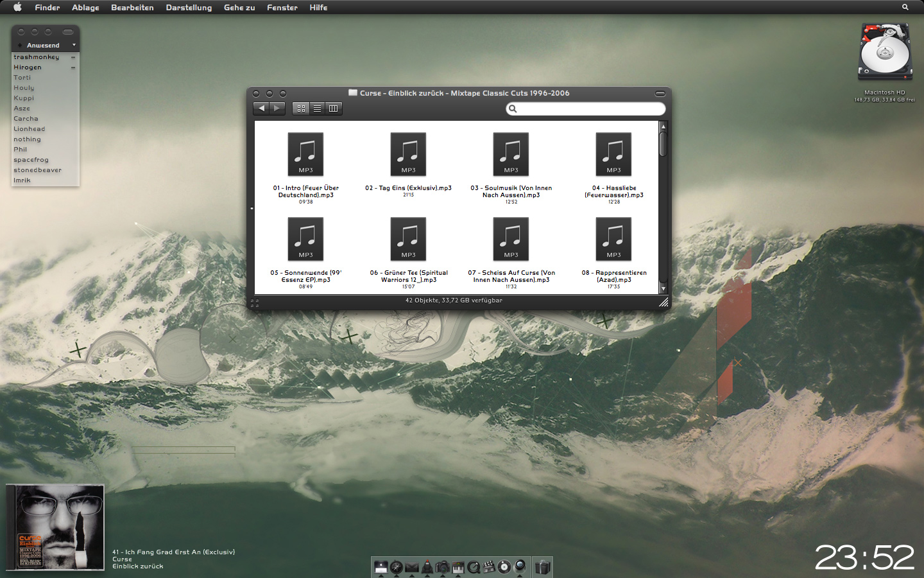The width and height of the screenshot is (924, 578).
Task: Open the Anwesend status dropdown arrow
Action: (74, 45)
